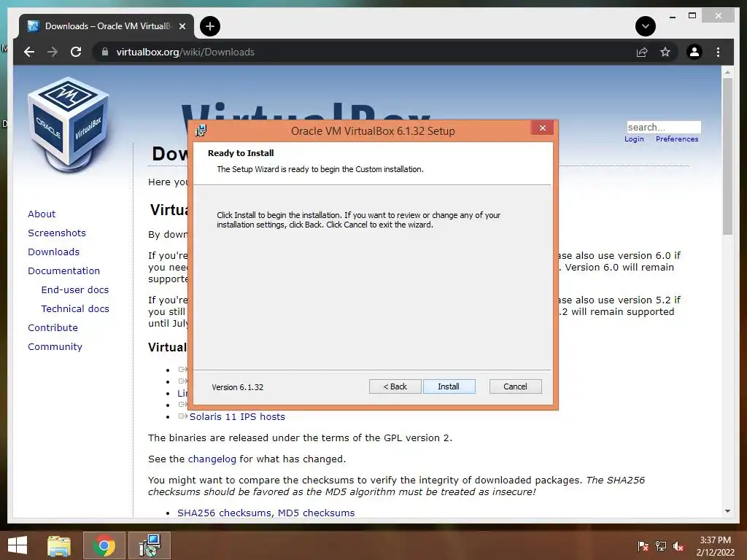747x560 pixels.
Task: Close the Downloads – Oracle VM VirtualBox tab
Action: (182, 26)
